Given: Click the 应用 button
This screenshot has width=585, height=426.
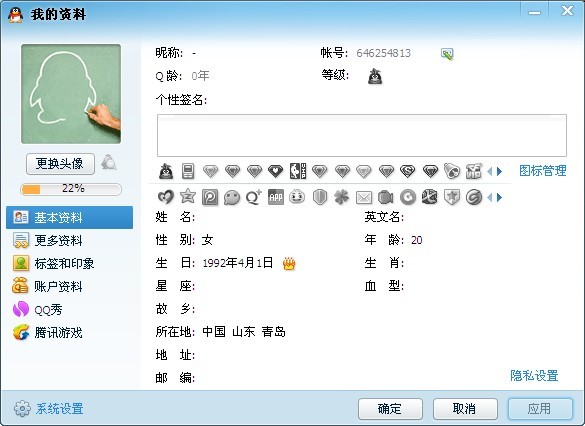Looking at the screenshot, I should coord(539,409).
